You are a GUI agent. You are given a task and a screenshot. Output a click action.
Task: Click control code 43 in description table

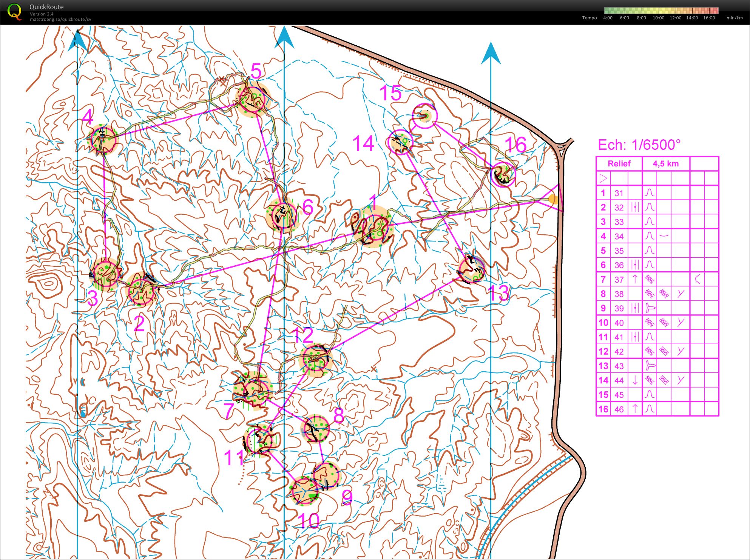point(619,366)
